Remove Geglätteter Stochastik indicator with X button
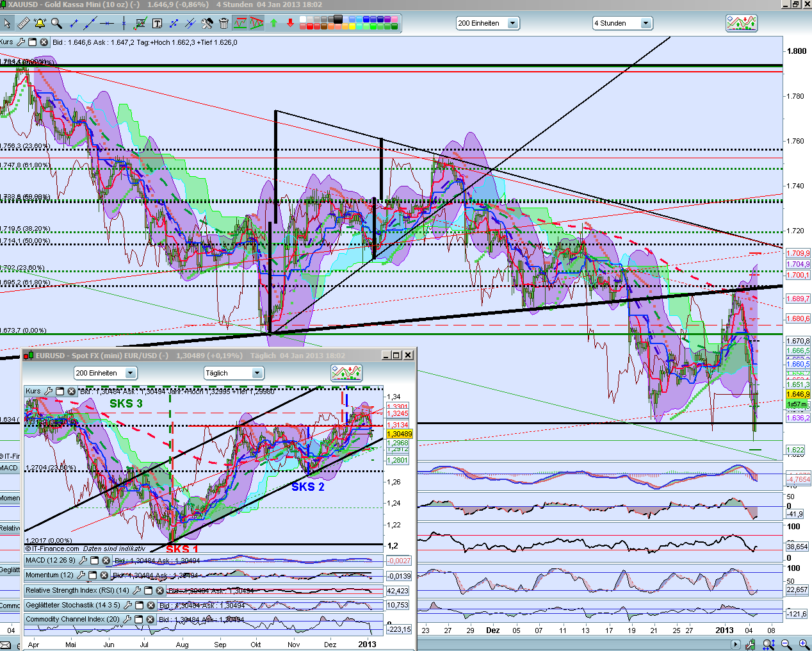Viewport: 812px width, 651px height. [150, 605]
